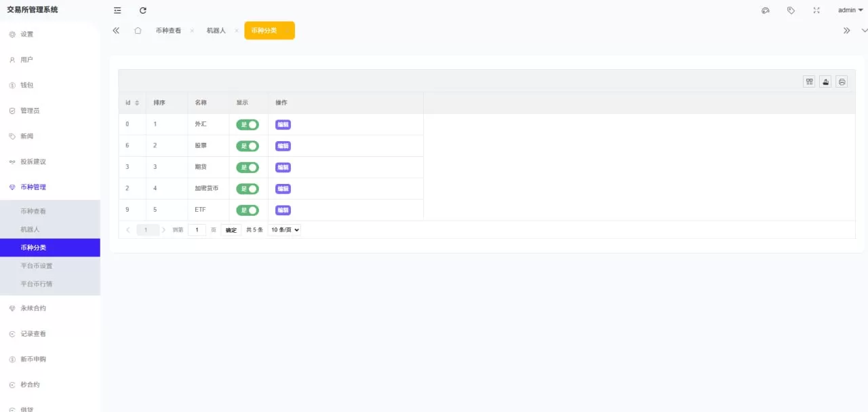Toggle display switch for 外汇 row
Image resolution: width=868 pixels, height=412 pixels.
pos(248,124)
